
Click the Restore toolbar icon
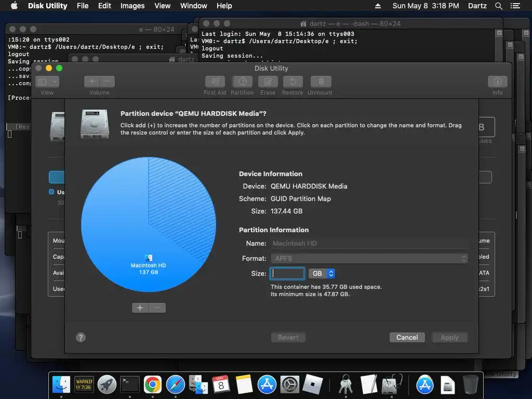coord(292,82)
